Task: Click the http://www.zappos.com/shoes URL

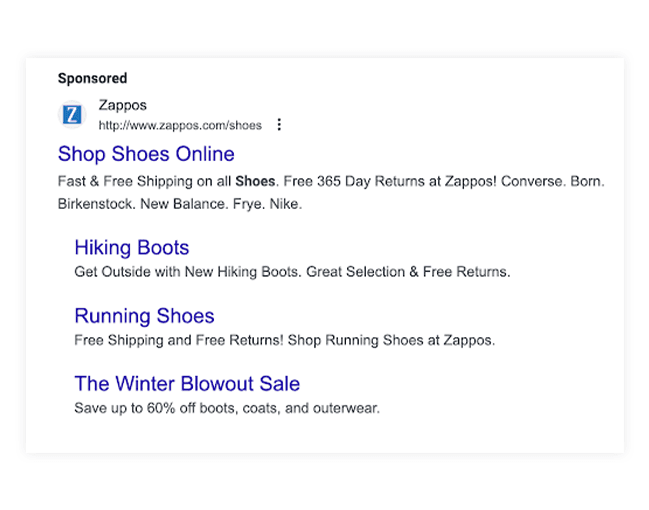Action: pos(180,125)
